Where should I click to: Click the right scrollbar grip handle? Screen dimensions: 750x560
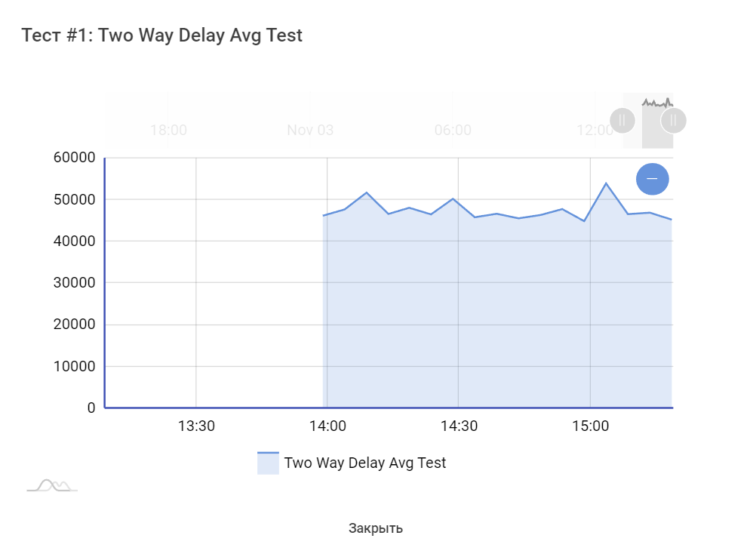(673, 120)
